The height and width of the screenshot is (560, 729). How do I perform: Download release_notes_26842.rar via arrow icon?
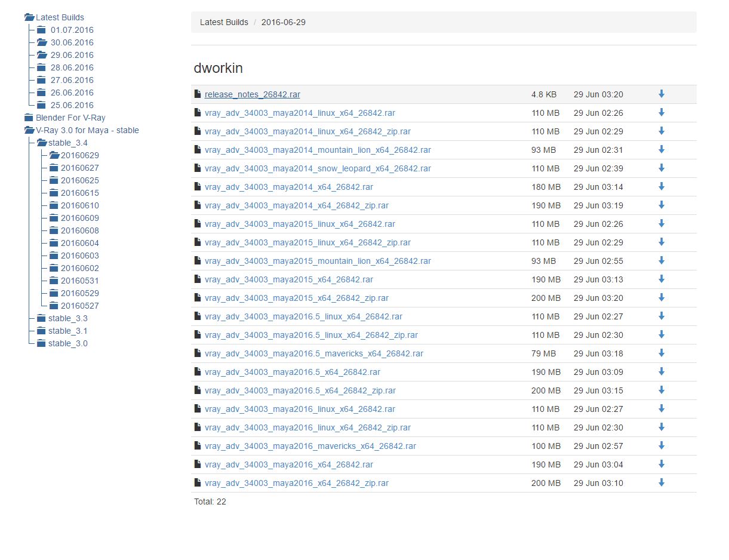(x=662, y=94)
